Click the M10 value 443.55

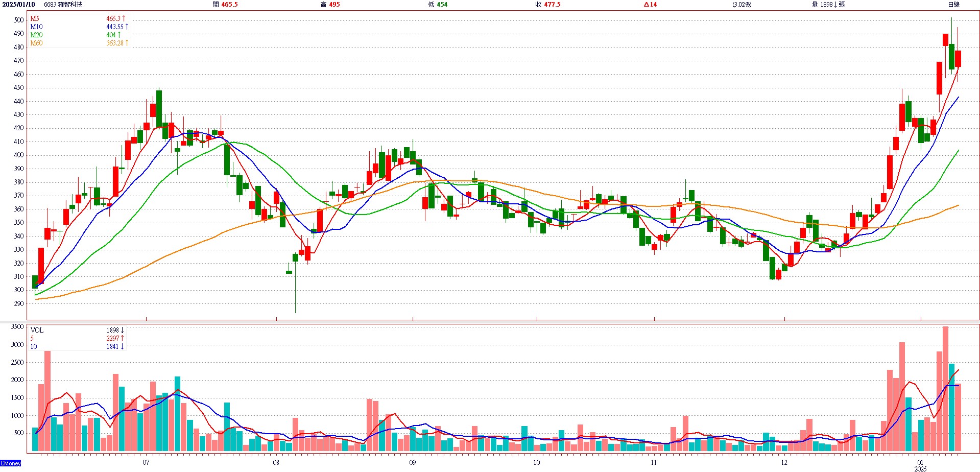click(x=117, y=27)
